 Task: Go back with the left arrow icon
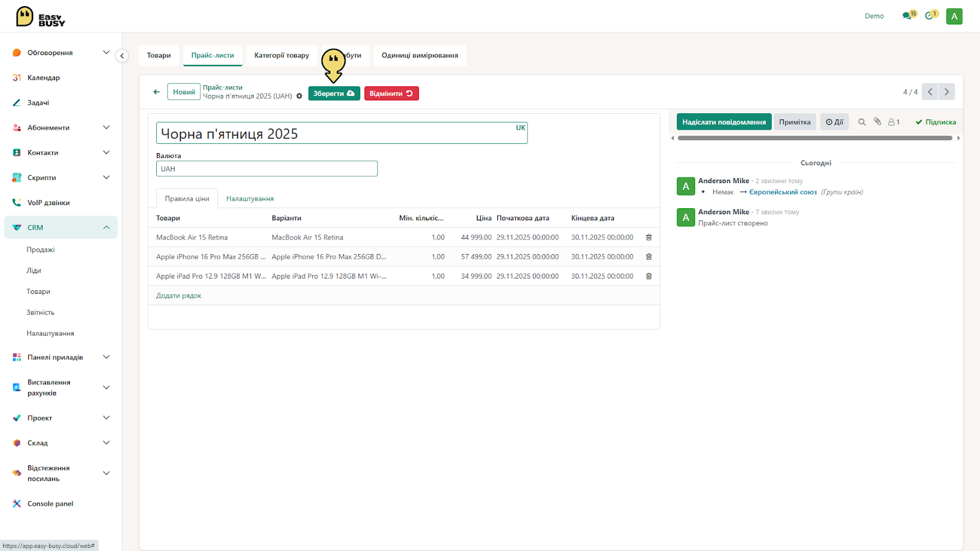pos(157,92)
